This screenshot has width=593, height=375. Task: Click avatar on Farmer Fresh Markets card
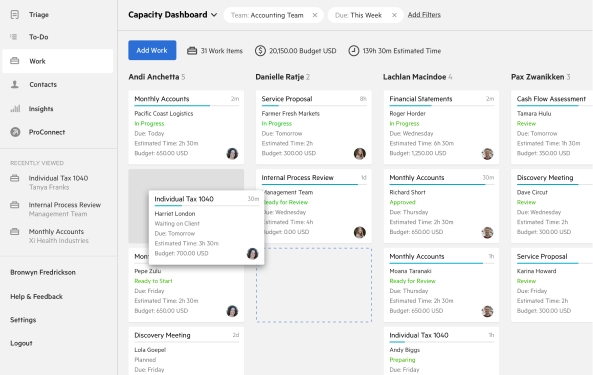pos(360,153)
